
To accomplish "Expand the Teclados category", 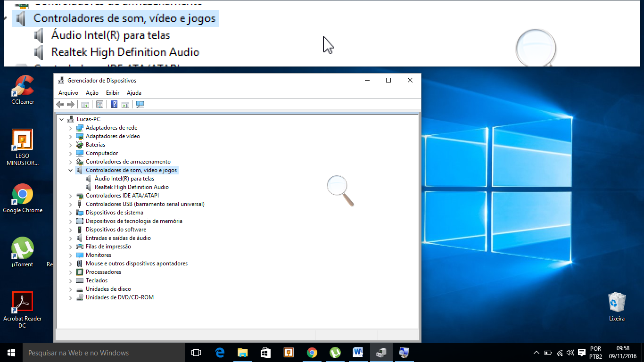I will coord(71,280).
